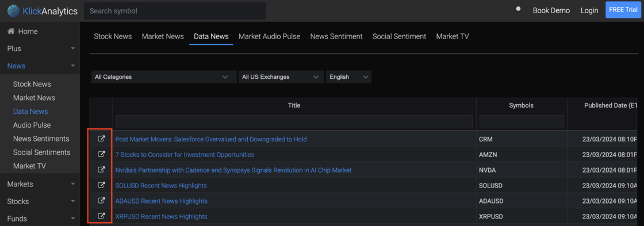644x226 pixels.
Task: Open the All Categories dropdown
Action: tap(164, 77)
